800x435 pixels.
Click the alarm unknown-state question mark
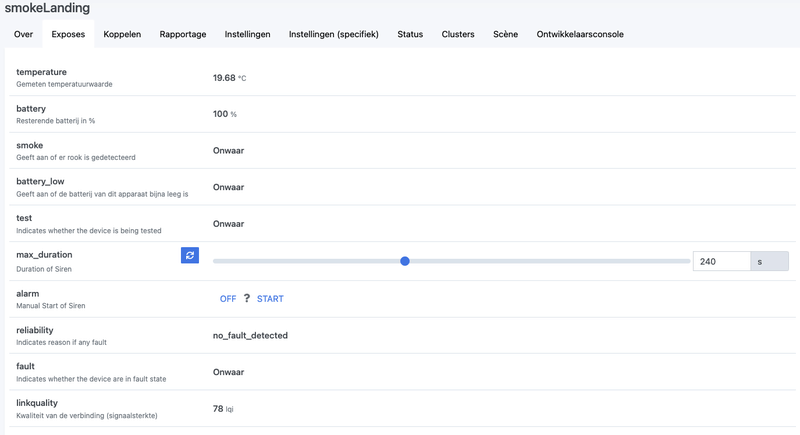coord(247,298)
